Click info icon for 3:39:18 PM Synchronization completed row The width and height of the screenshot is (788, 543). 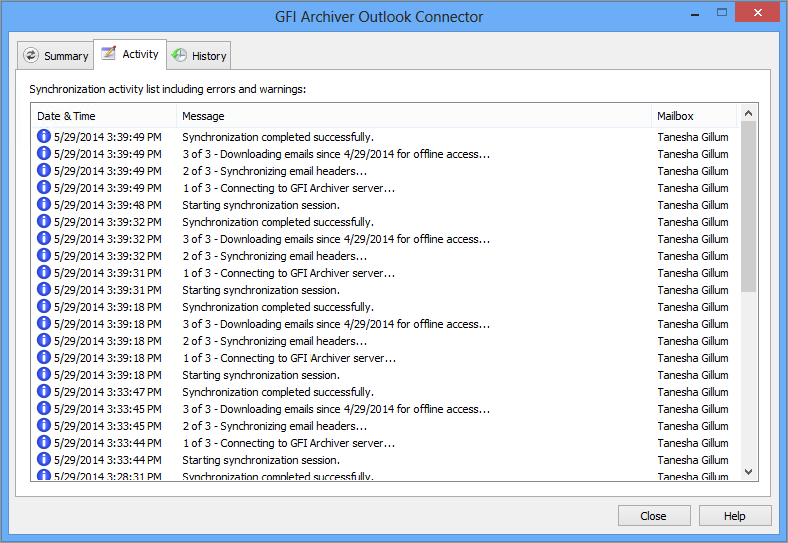point(44,306)
